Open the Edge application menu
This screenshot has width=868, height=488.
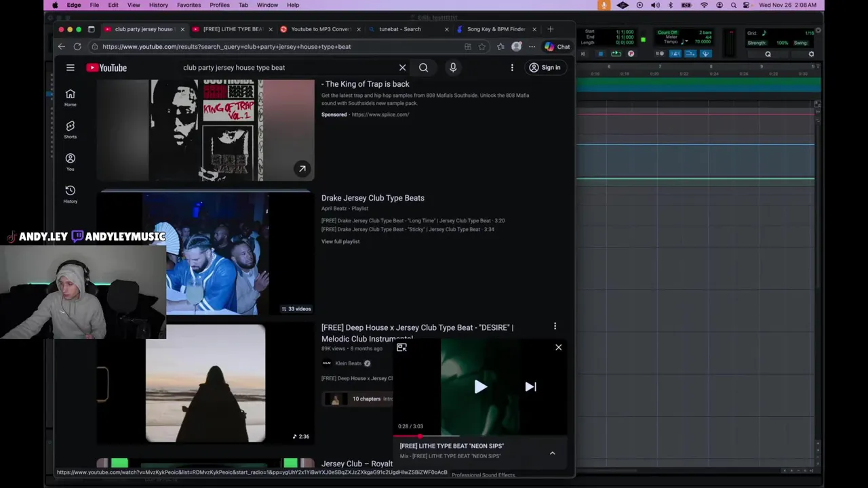74,5
